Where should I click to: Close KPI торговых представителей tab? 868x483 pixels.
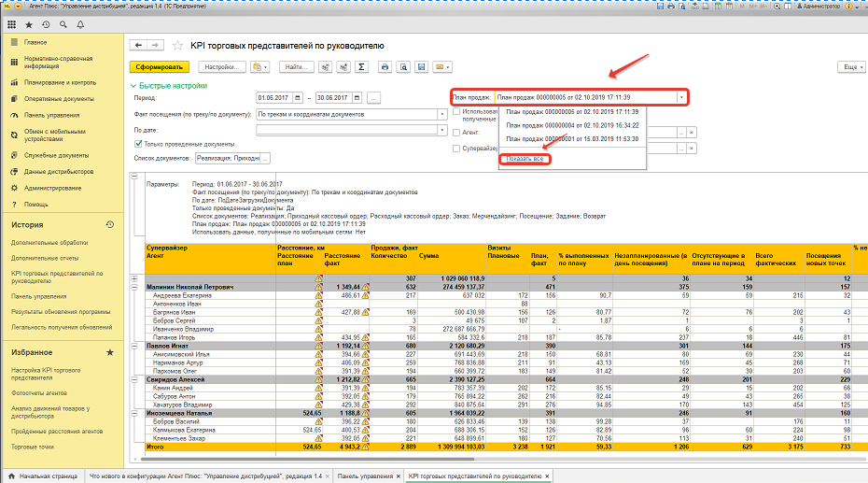(547, 476)
